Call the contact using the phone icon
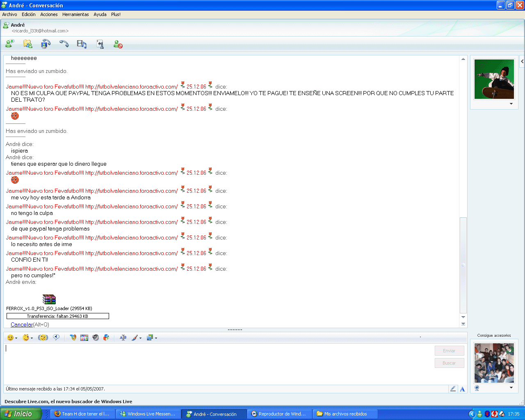The image size is (525, 420). [64, 43]
